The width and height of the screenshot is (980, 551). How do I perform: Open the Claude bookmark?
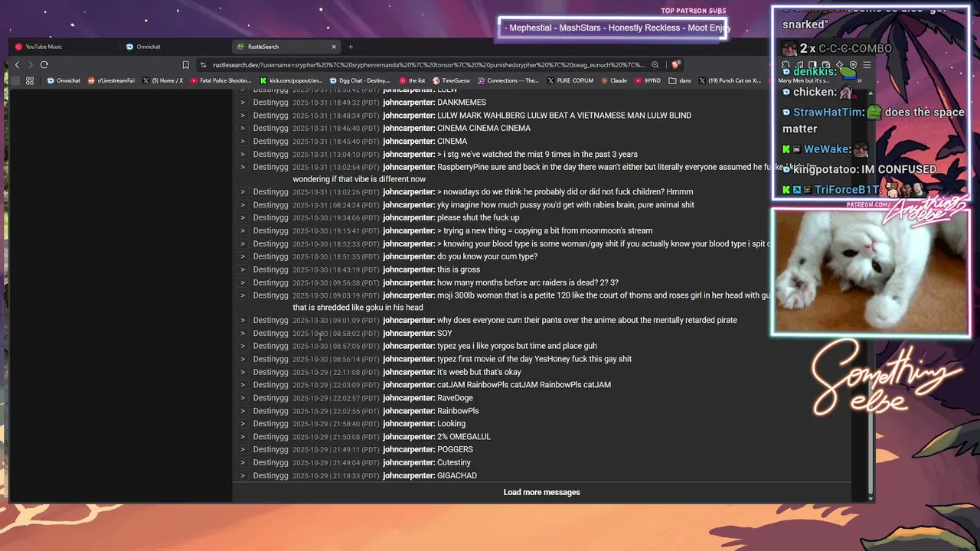click(x=613, y=80)
